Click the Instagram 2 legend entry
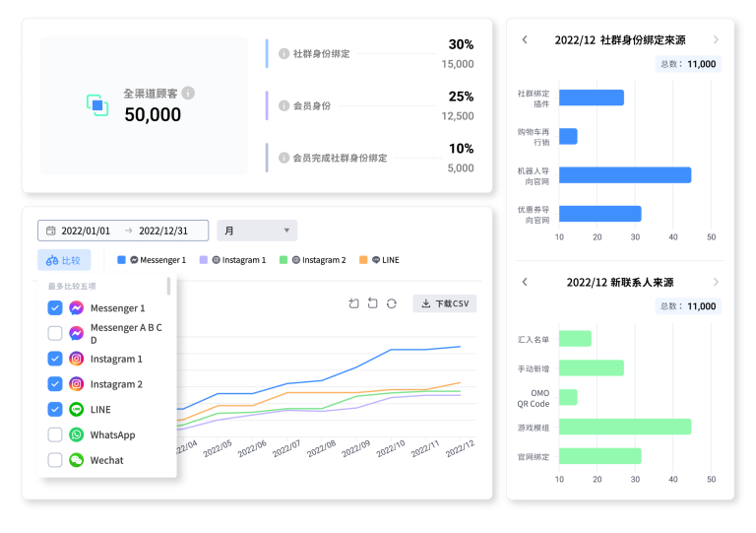Viewport: 756px width, 533px height. coord(312,260)
